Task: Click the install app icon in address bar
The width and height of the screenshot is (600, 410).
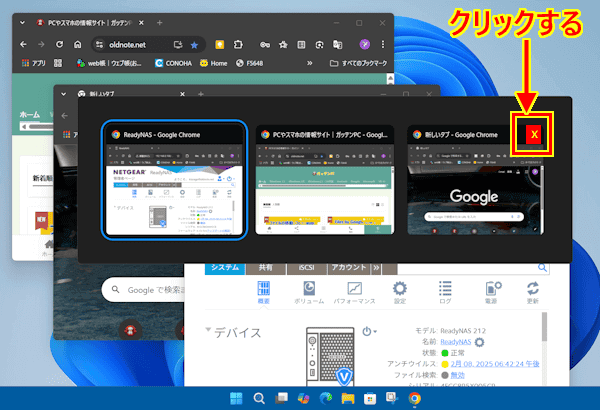Action: coord(178,45)
